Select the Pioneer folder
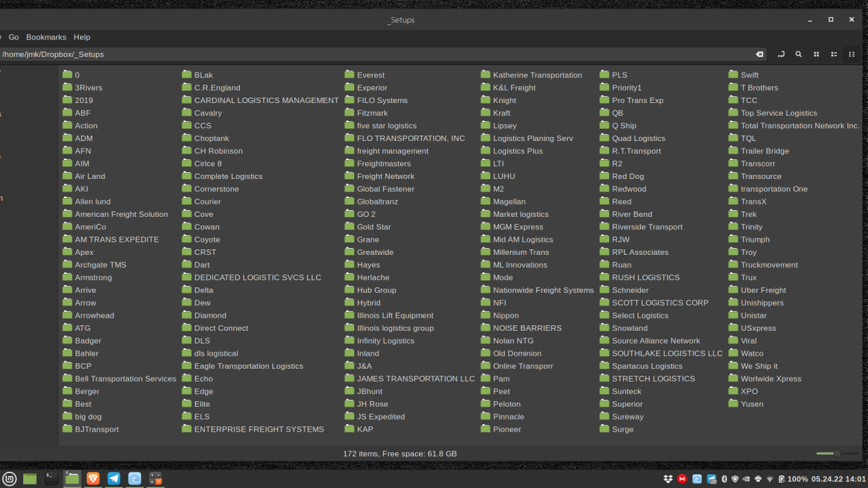This screenshot has height=488, width=868. point(501,429)
